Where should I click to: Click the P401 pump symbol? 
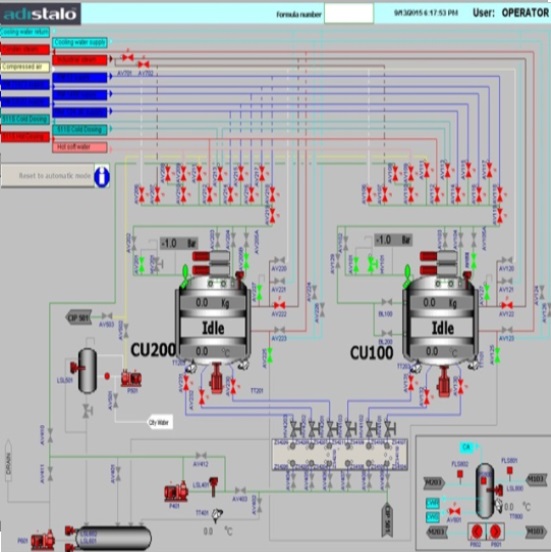[x=176, y=491]
